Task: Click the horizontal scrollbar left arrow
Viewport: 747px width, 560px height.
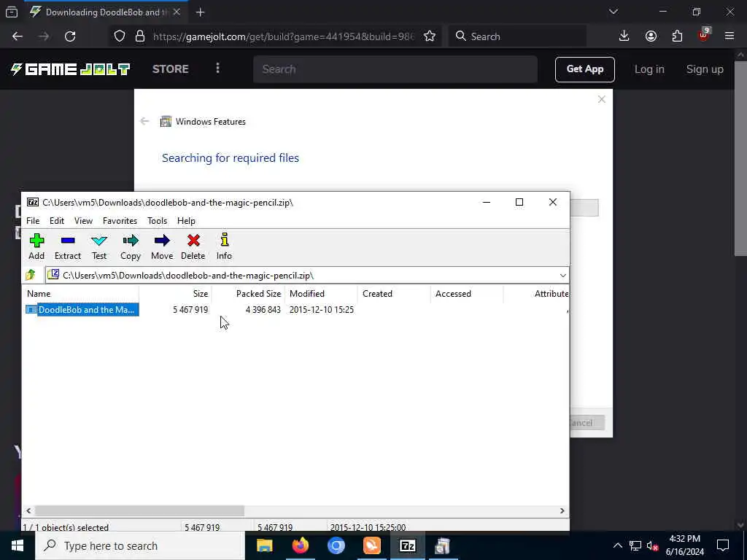Action: 28,510
